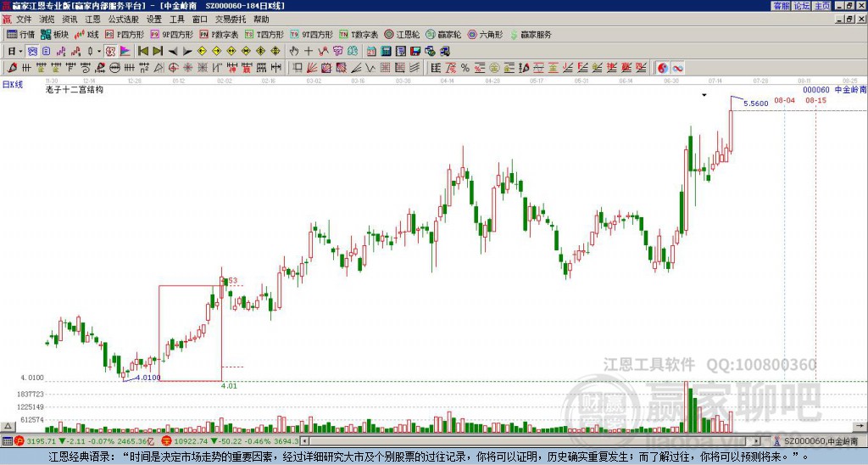Viewport: 868px width, 465px height.
Task: Toggle the infinity loop icon
Action: [x=677, y=68]
